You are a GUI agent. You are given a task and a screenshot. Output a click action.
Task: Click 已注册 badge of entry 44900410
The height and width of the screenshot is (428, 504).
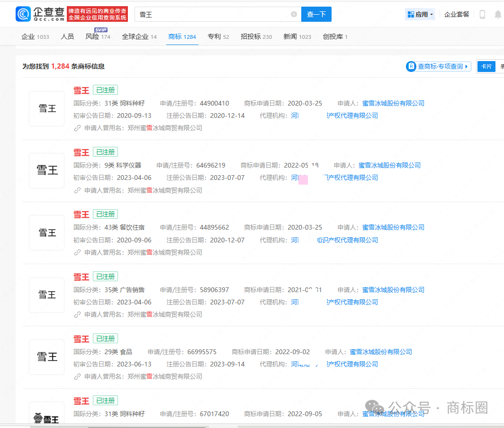click(x=106, y=90)
